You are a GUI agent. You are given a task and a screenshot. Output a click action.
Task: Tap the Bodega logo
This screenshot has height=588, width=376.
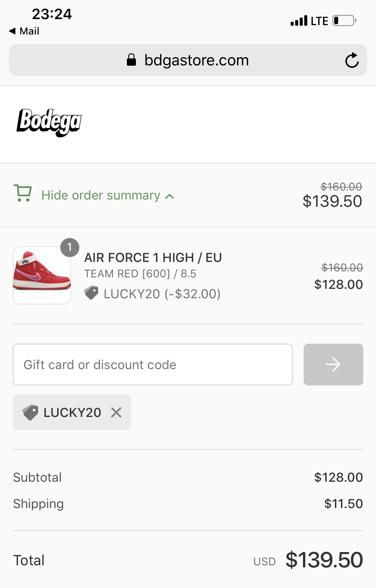(49, 122)
